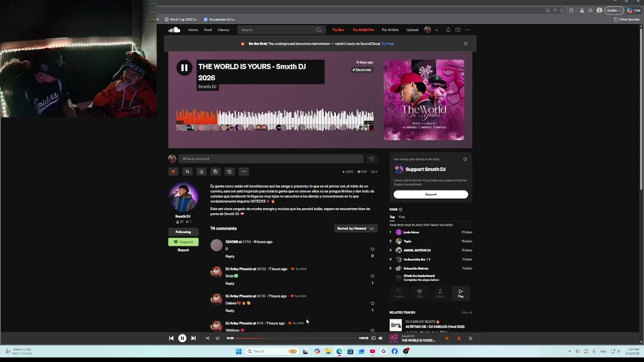The image size is (644, 362).
Task: Toggle shuffle in the bottom player
Action: (x=207, y=338)
